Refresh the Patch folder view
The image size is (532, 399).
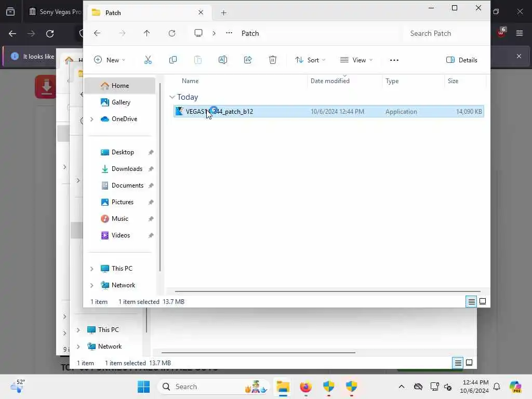coord(172,33)
